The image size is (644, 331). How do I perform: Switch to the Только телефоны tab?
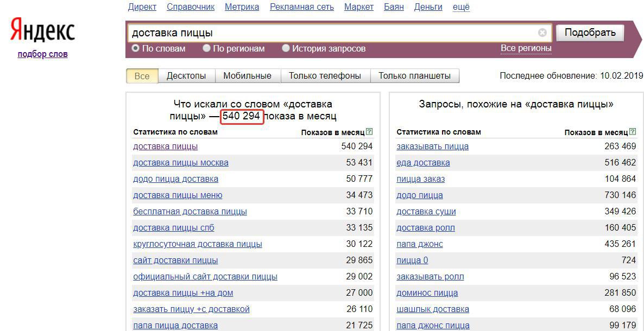(325, 76)
